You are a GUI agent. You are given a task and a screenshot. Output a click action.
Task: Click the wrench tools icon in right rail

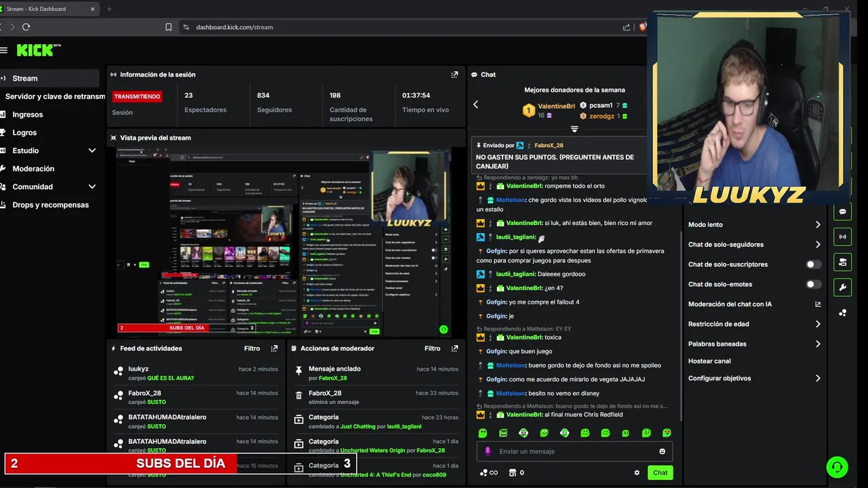click(842, 287)
